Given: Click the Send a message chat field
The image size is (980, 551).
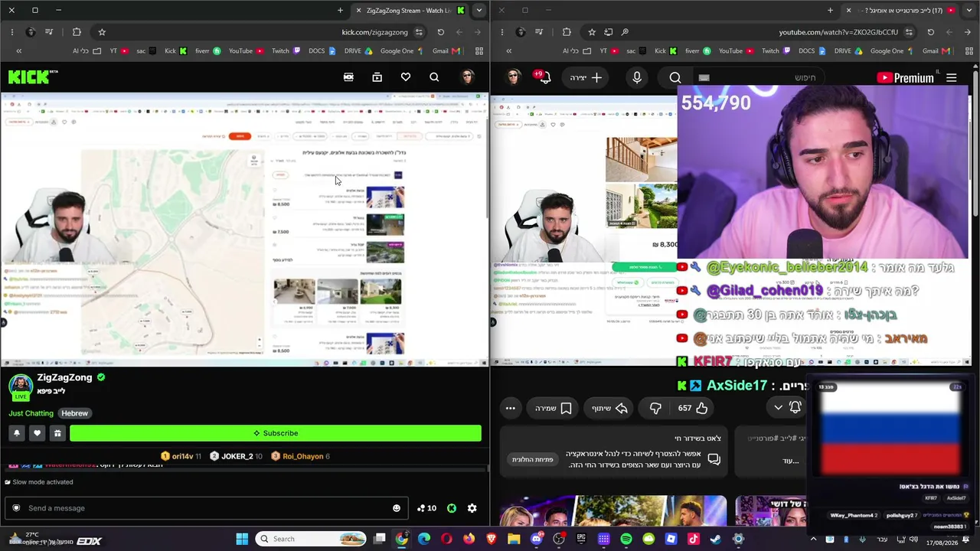Looking at the screenshot, I should coord(207,508).
